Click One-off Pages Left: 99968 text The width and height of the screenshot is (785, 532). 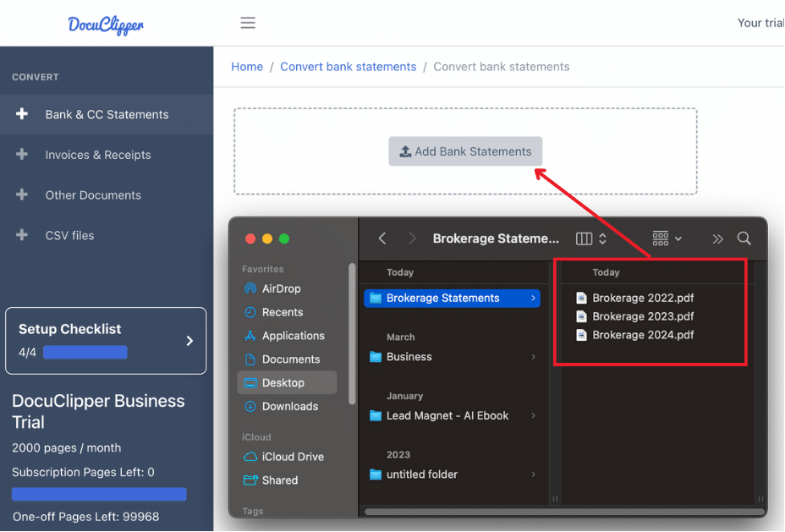tap(85, 517)
